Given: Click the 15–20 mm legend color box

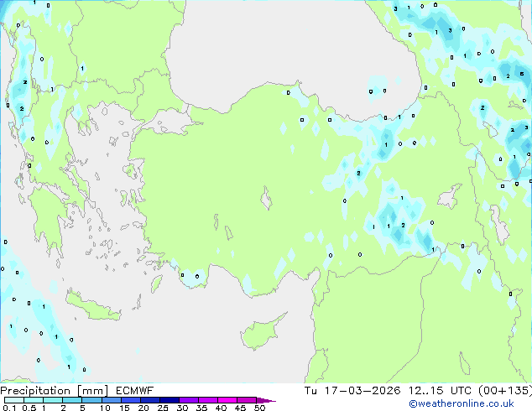Looking at the screenshot, I should (x=131, y=400).
